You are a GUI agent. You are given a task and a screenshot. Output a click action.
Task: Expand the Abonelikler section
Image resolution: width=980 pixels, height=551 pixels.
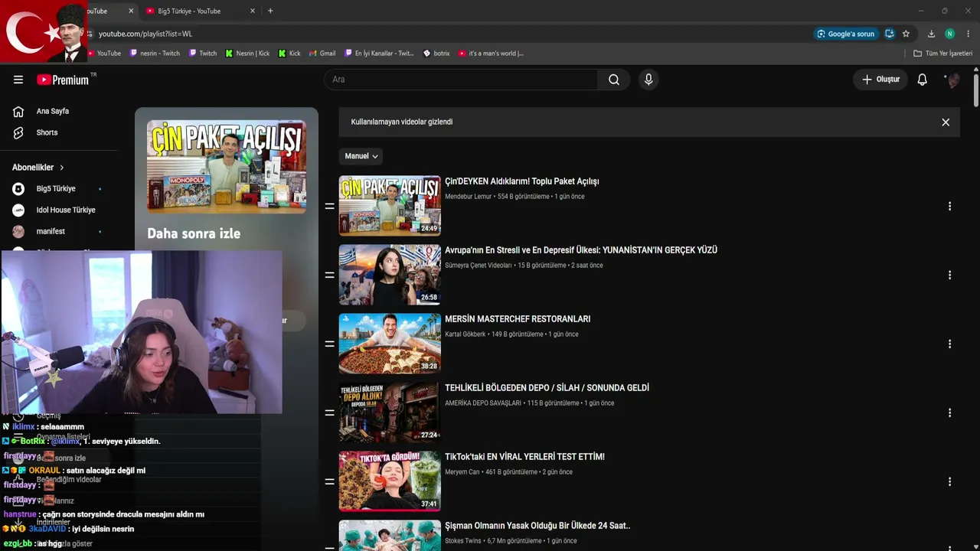click(38, 168)
